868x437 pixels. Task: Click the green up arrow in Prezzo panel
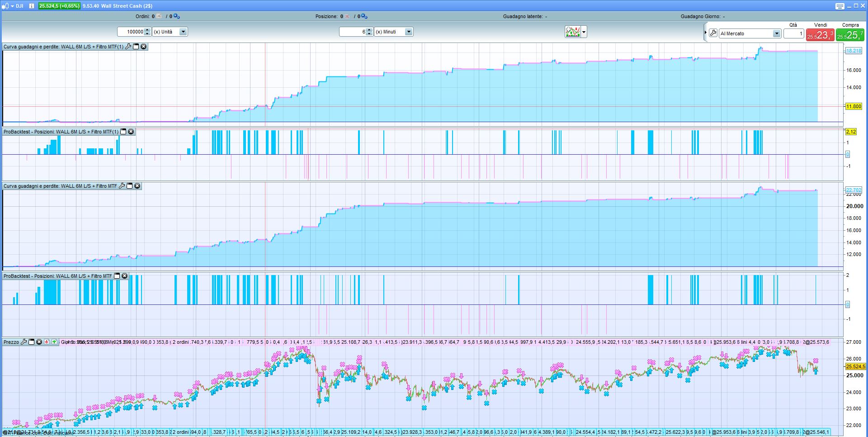point(54,342)
